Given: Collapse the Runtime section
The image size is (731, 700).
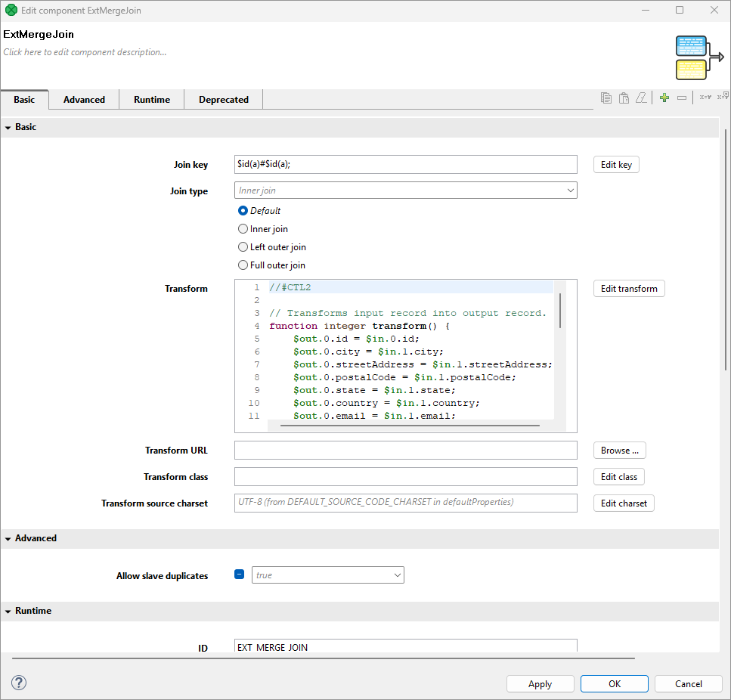Looking at the screenshot, I should (x=8, y=611).
